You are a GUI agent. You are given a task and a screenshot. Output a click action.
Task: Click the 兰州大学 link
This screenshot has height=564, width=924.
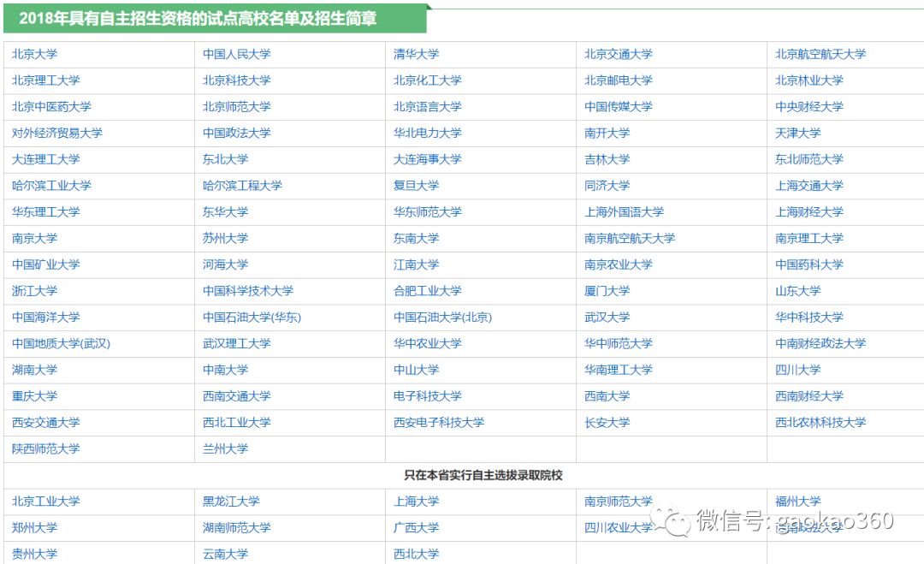227,449
